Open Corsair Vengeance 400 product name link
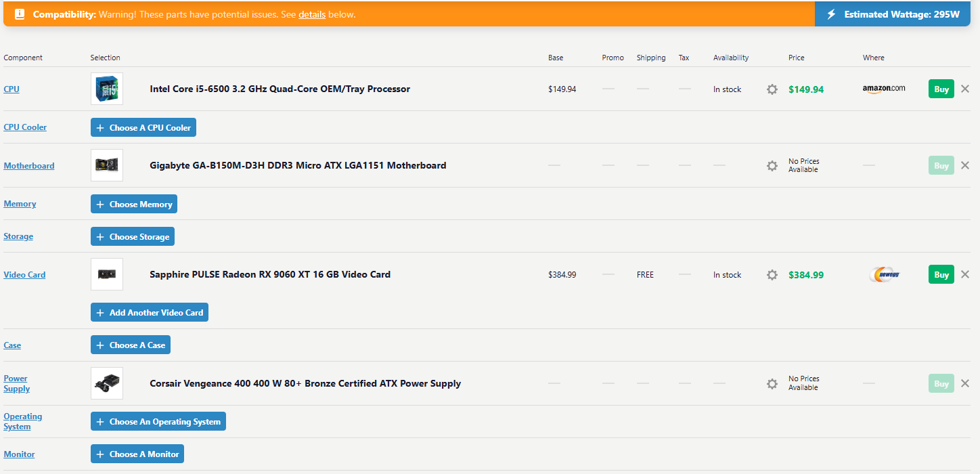Screen dimensions: 980x474 305,383
